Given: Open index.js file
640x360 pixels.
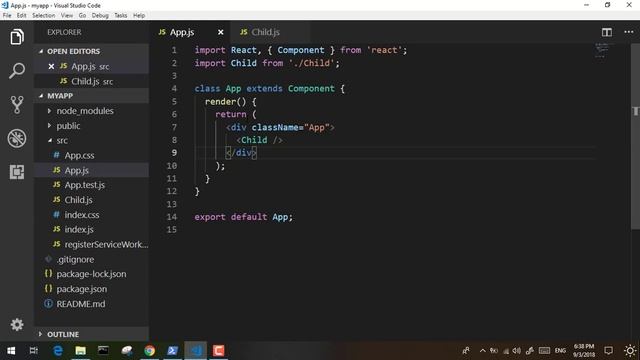Looking at the screenshot, I should pos(91,229).
